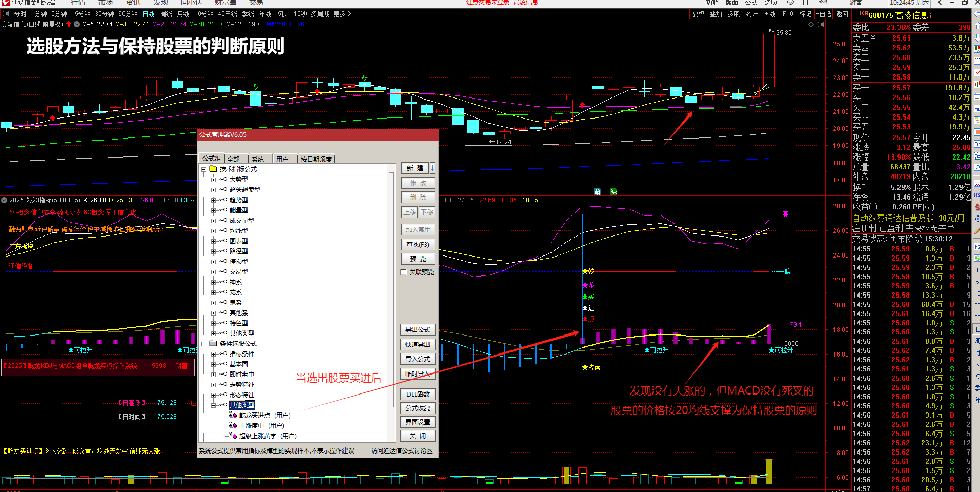Click the 导出公式 button
Screen dimensions: 980x492
pyautogui.click(x=418, y=330)
